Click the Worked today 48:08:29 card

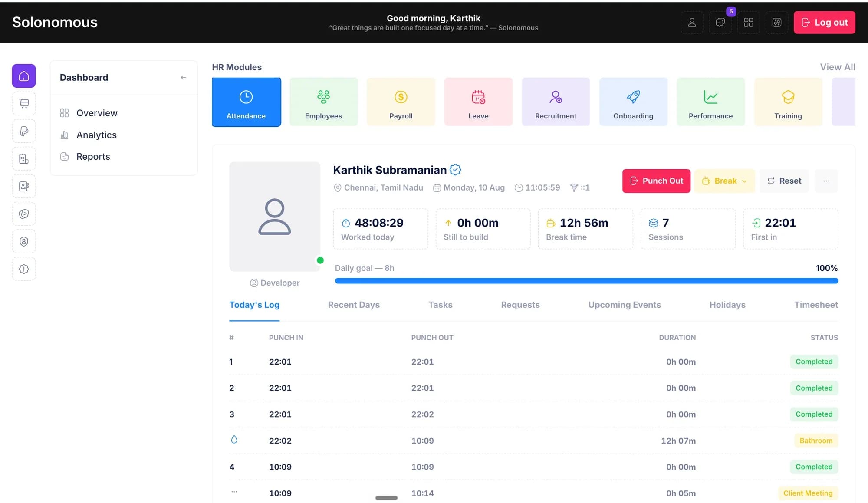pos(381,229)
